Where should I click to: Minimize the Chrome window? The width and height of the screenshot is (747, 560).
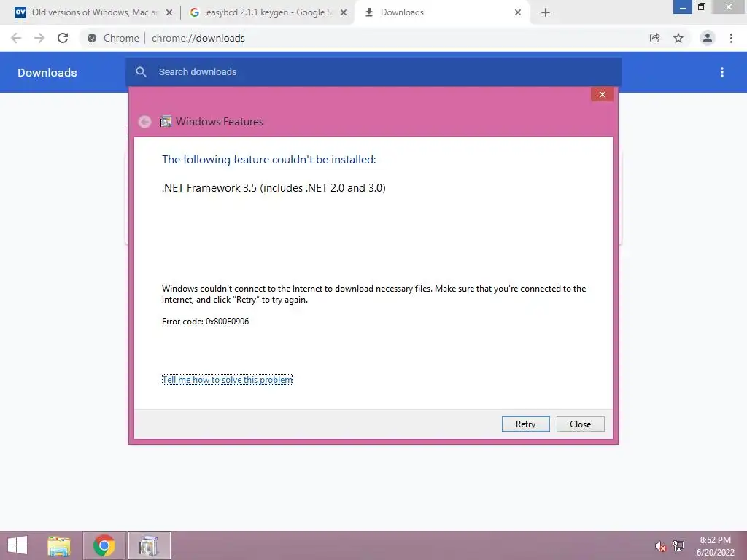coord(683,7)
